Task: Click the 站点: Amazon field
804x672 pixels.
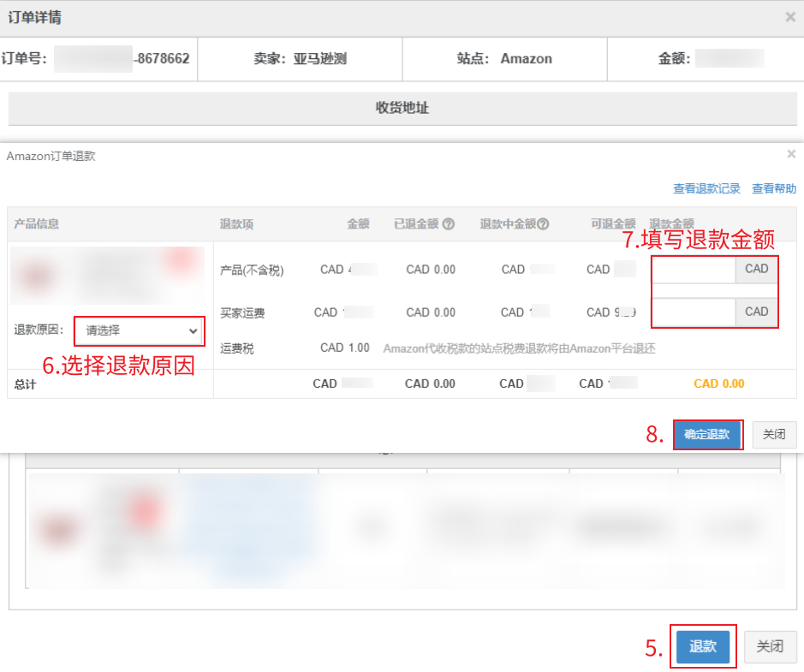Action: (x=504, y=59)
